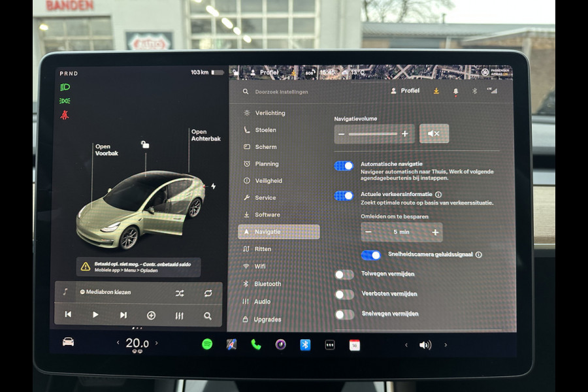Select the Bluetooth icon at screen bottom
The width and height of the screenshot is (588, 392).
[x=304, y=343]
